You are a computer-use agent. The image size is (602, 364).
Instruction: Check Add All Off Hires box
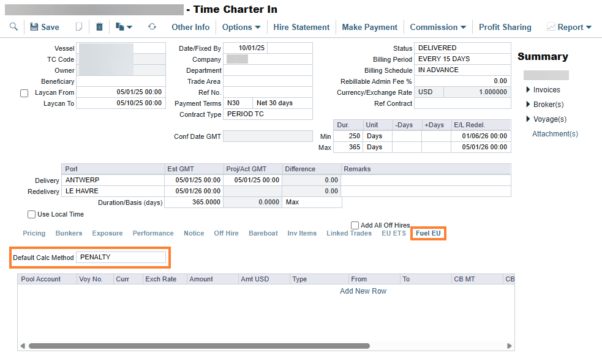(355, 225)
